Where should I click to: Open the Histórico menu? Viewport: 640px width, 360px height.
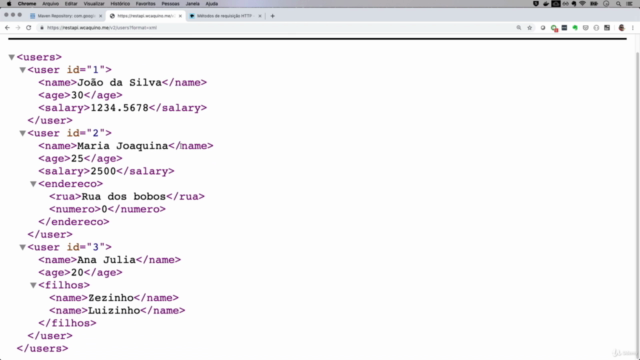[120, 4]
